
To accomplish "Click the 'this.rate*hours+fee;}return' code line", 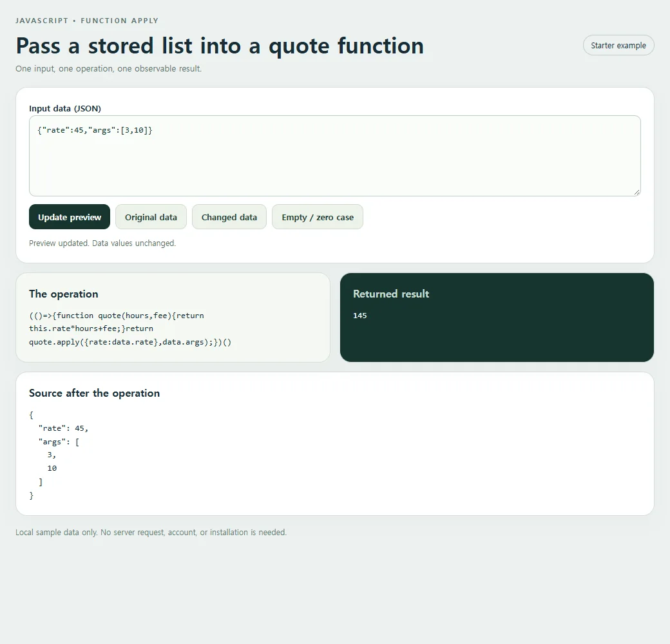I will 91,328.
